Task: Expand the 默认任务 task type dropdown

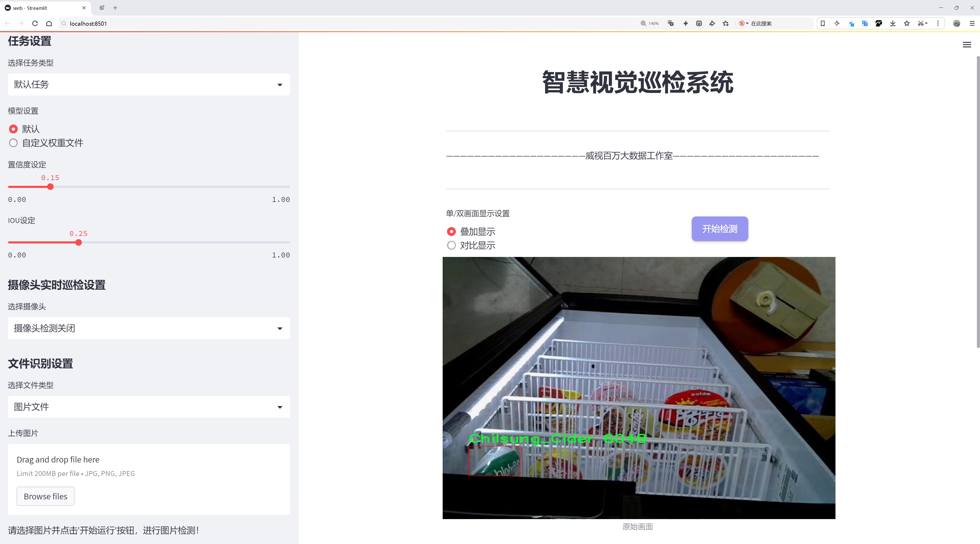Action: pos(149,84)
